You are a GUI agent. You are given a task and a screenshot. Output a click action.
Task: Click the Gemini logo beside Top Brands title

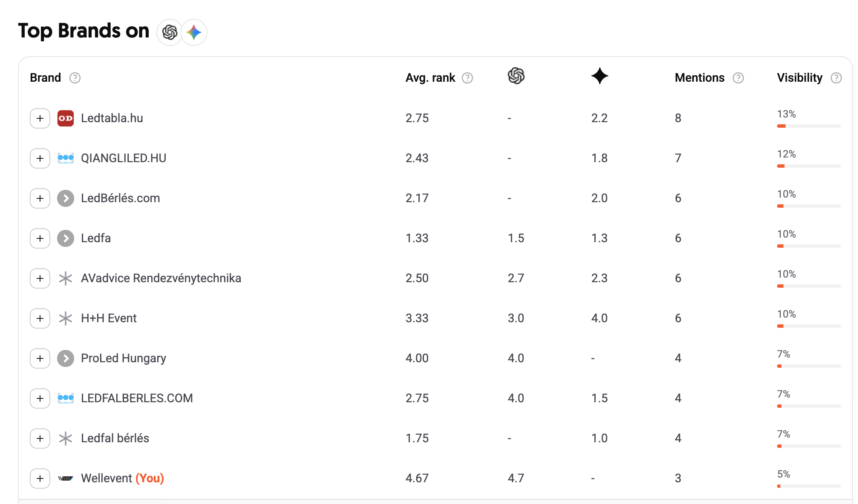(194, 32)
